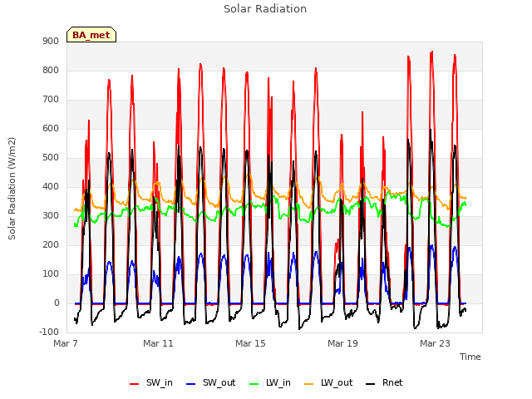The width and height of the screenshot is (532, 399).
Task: Click the SW_in legend label
Action: pos(159,382)
